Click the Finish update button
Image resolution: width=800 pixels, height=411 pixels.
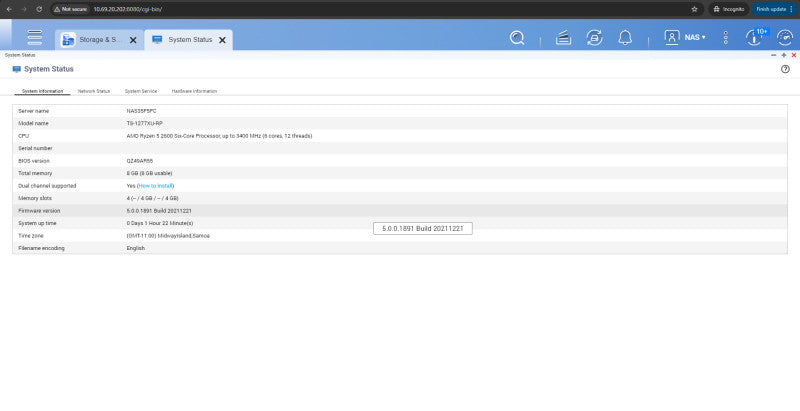pyautogui.click(x=774, y=9)
